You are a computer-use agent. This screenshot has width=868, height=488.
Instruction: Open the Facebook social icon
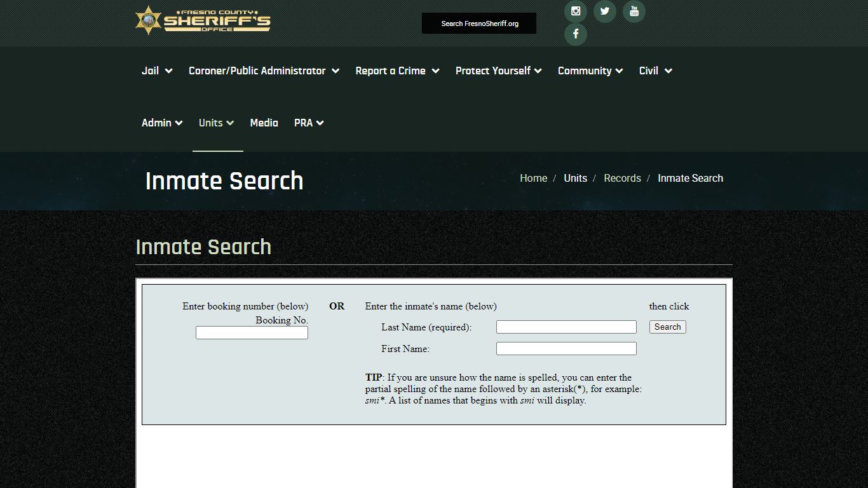click(x=576, y=34)
